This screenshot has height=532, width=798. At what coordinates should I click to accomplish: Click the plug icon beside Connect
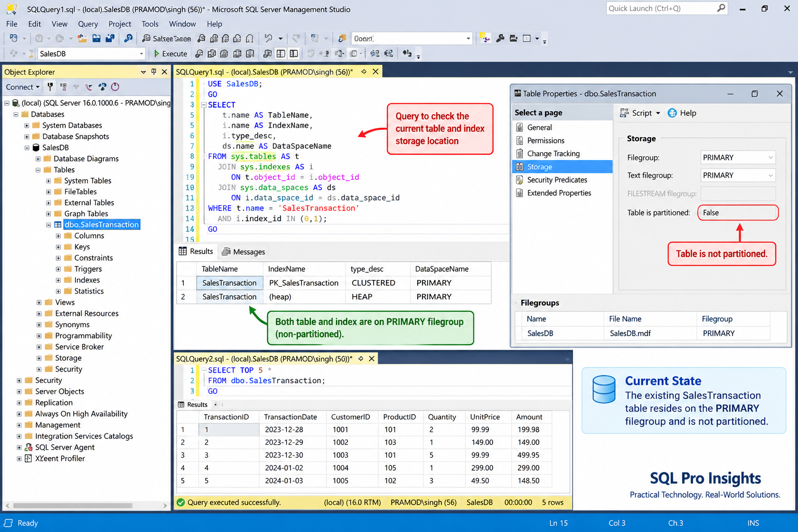click(x=50, y=87)
